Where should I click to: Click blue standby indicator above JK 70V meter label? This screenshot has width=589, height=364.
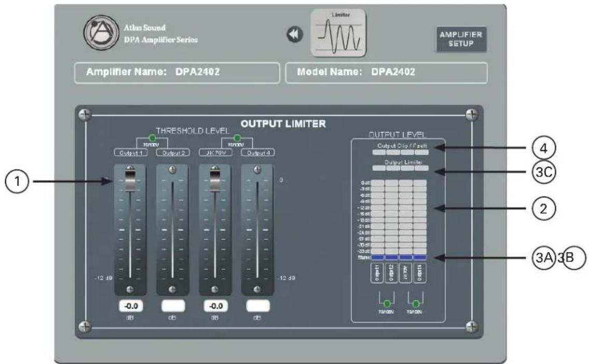[x=406, y=258]
